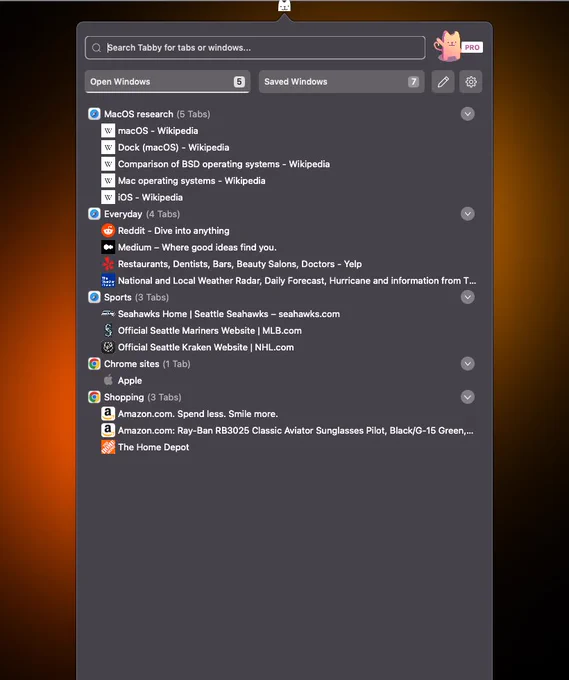
Task: Switch to the Open Windows tab
Action: click(167, 82)
